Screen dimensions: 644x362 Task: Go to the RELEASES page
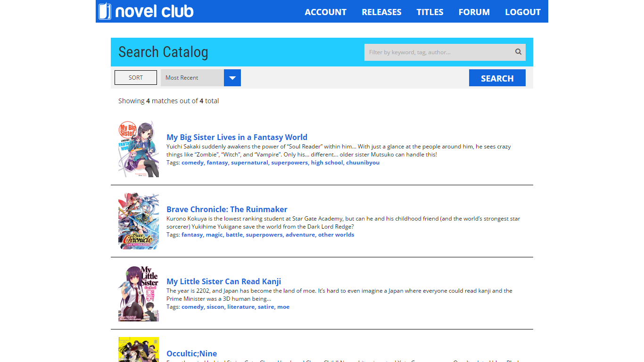381,12
